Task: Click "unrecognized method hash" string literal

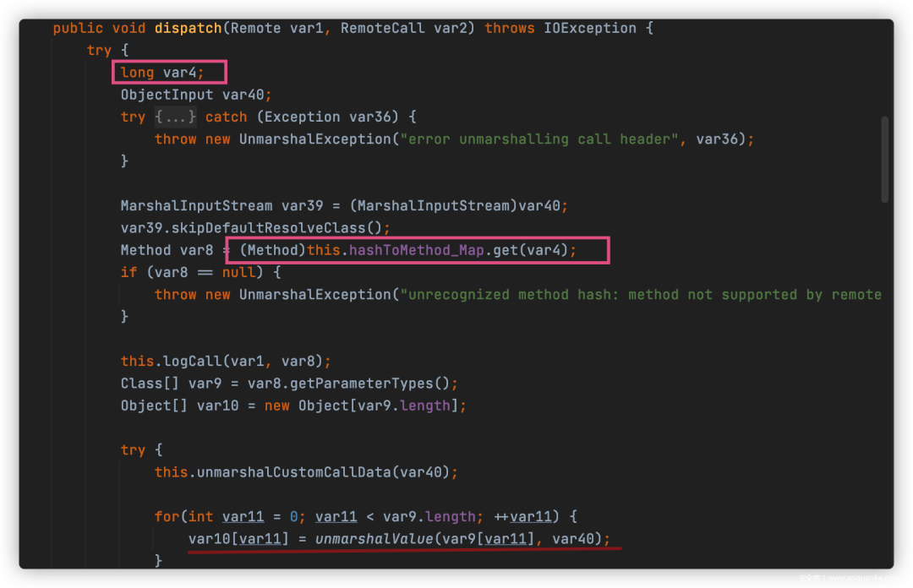Action: (507, 294)
